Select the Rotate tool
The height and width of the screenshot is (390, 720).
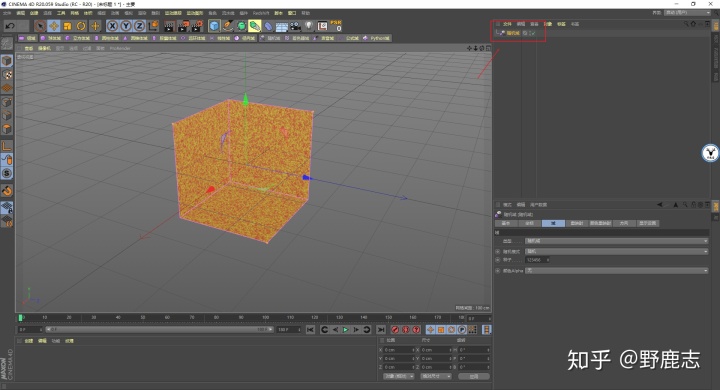(x=81, y=26)
